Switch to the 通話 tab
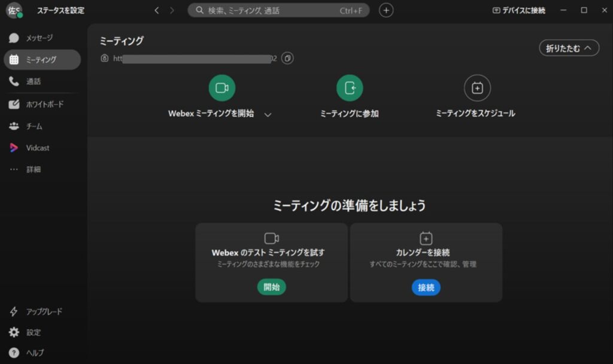The image size is (613, 364). (34, 81)
